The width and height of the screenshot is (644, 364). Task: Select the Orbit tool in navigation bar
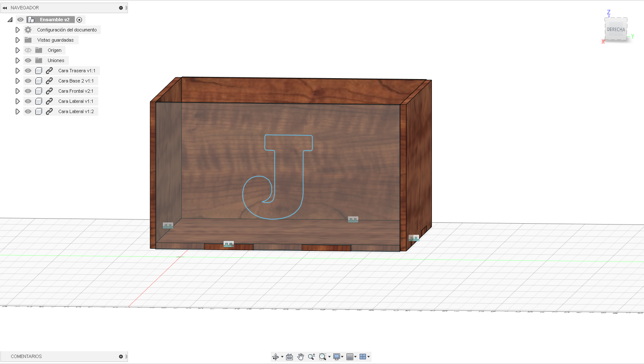coord(275,357)
